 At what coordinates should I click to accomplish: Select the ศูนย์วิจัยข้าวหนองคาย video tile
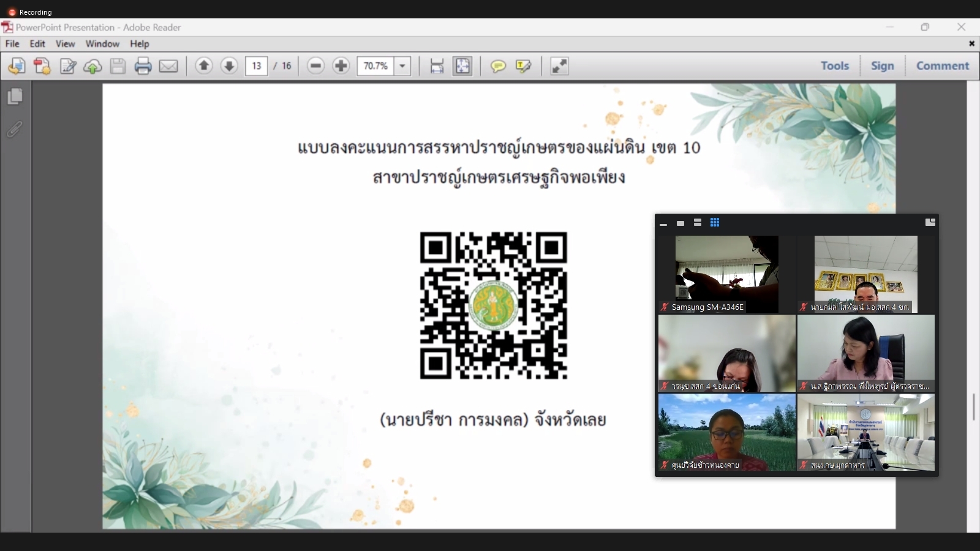tap(727, 432)
